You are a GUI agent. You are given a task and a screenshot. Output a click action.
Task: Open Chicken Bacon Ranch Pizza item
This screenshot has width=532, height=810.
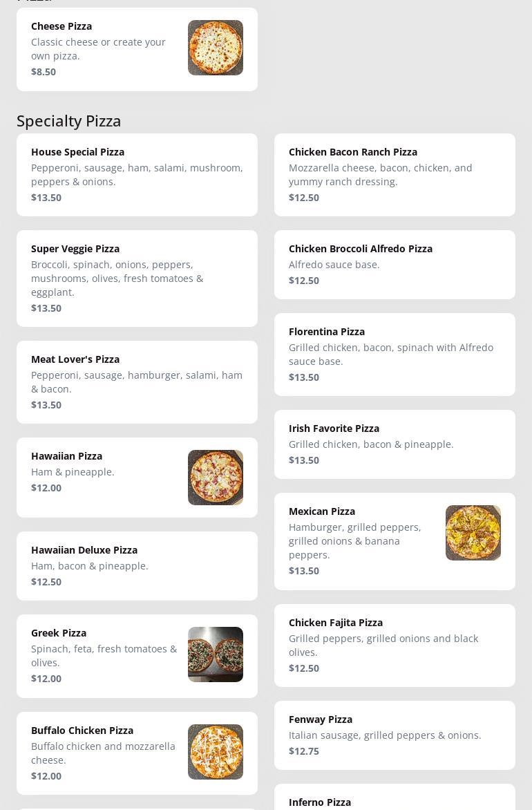pyautogui.click(x=395, y=175)
